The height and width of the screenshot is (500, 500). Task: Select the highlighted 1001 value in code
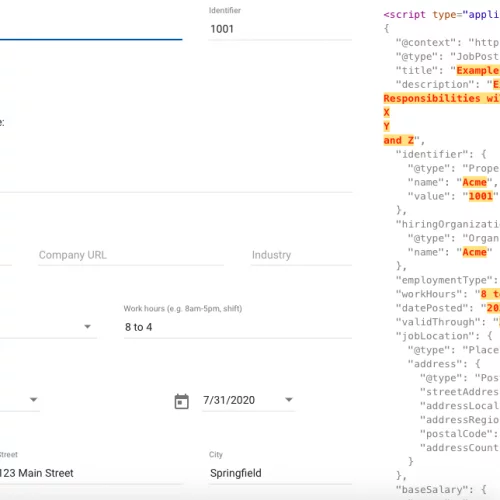pos(480,196)
